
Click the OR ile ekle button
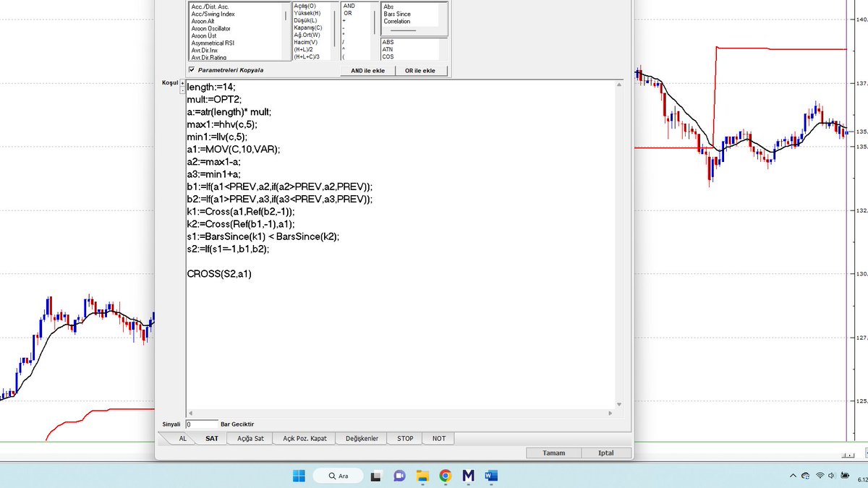421,71
